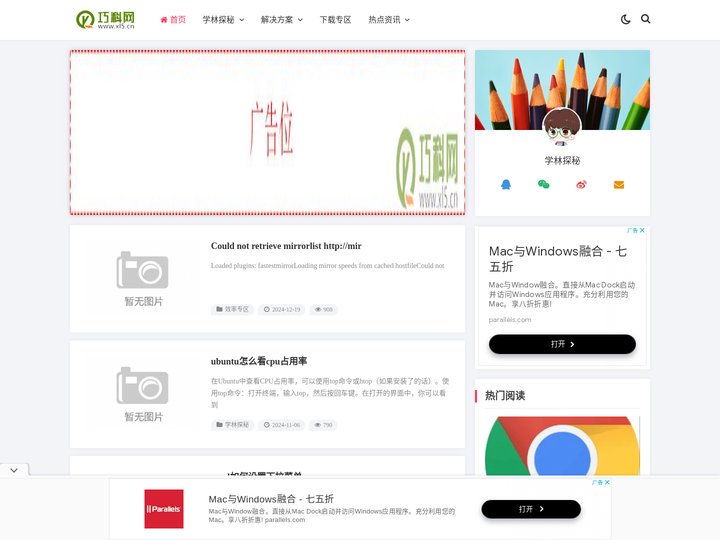
Task: Click the WeChat contact icon
Action: (543, 185)
